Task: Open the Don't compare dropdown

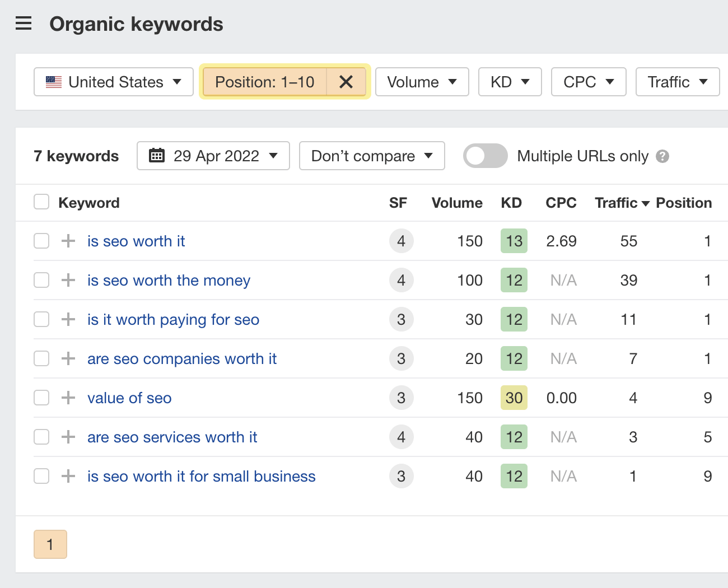Action: 371,156
